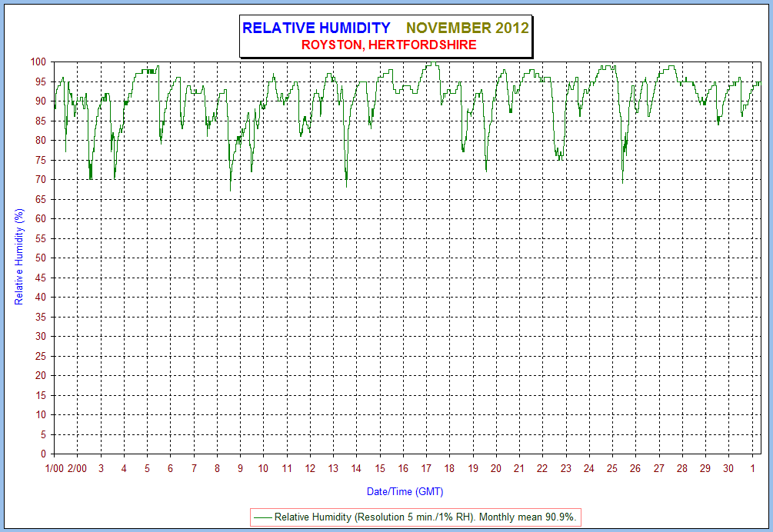This screenshot has height=532, width=773.
Task: Click the x-axis date label 27
Action: point(659,468)
